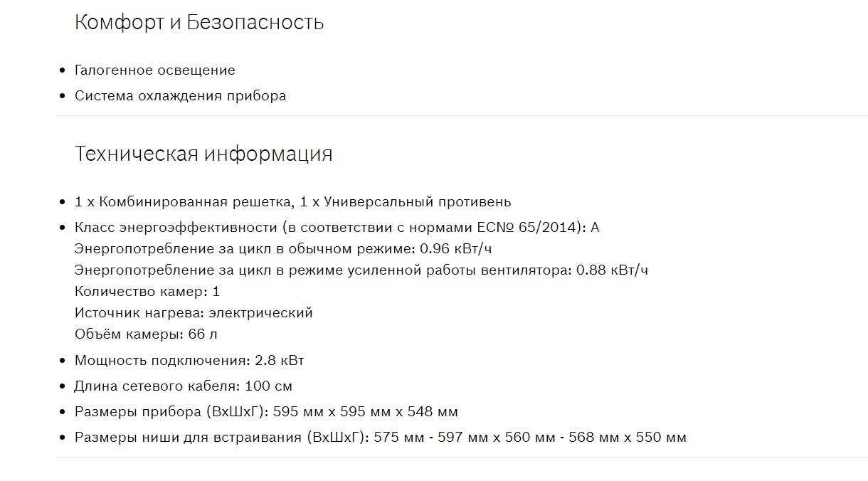Click the 0.88 кВт/ч fan-mode value
This screenshot has width=868, height=481.
(x=612, y=270)
